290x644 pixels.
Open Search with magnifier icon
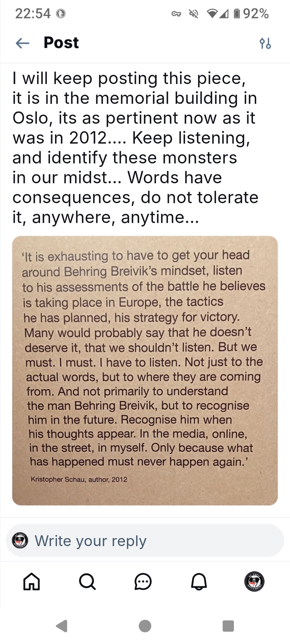87,582
